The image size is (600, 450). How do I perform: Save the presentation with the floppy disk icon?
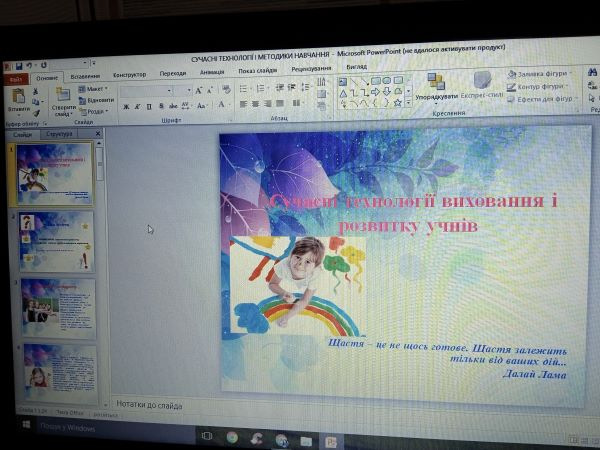(19, 66)
